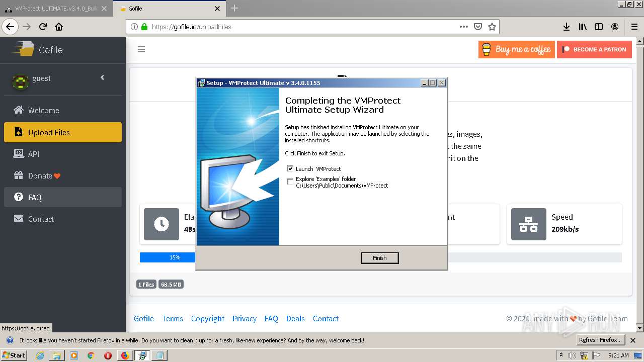Click the taskbar clock 9:21 AM
This screenshot has width=644, height=362.
pyautogui.click(x=618, y=355)
